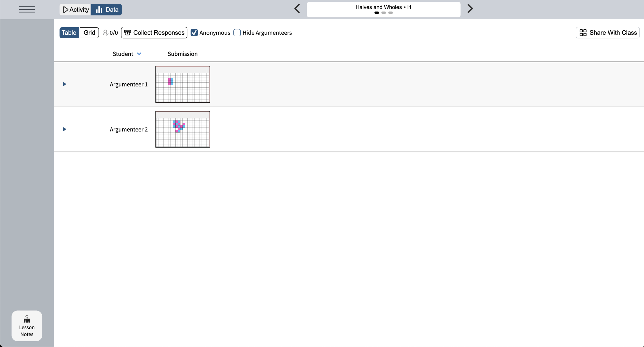The height and width of the screenshot is (347, 644).
Task: Expand the Argumenteer 1 row
Action: pyautogui.click(x=64, y=84)
